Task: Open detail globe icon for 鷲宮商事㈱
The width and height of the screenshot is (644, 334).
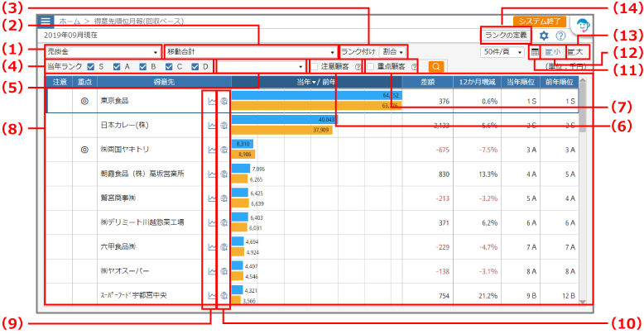Action: click(x=223, y=198)
